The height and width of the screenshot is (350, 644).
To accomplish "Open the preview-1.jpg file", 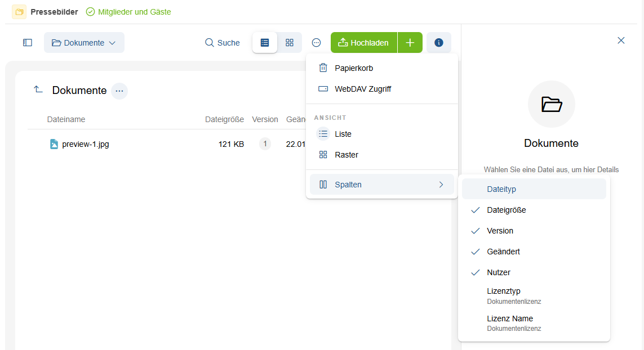I will [85, 144].
